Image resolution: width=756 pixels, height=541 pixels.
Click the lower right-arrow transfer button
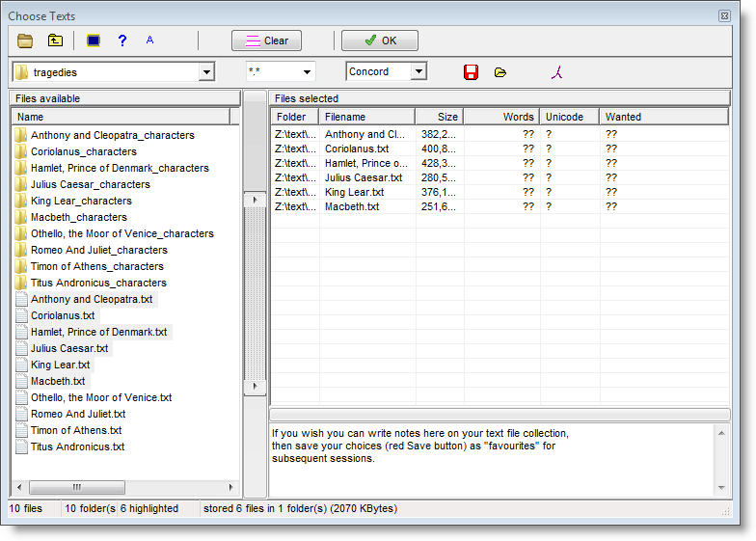(x=255, y=386)
